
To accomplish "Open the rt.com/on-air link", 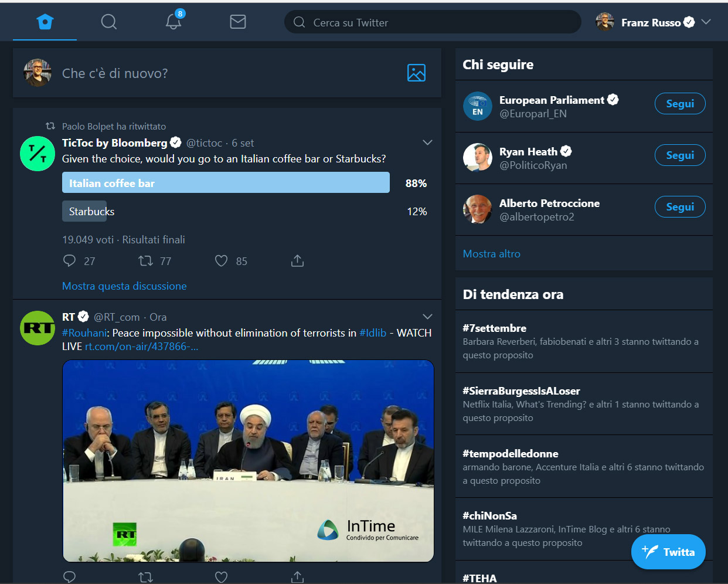I will 141,347.
